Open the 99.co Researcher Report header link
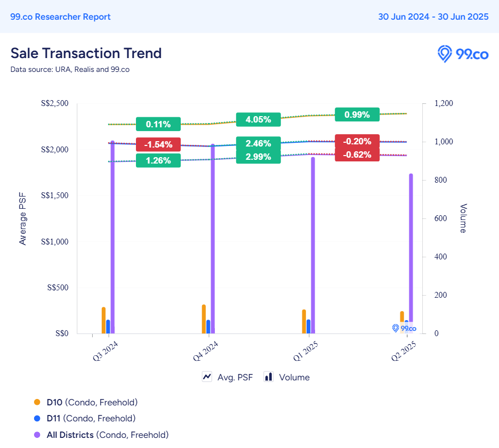This screenshot has height=448, width=499. (60, 17)
